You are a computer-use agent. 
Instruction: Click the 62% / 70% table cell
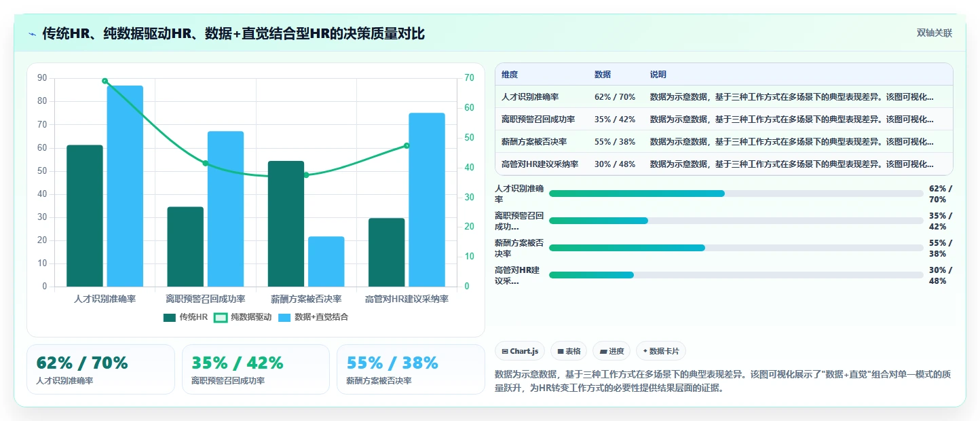pos(615,97)
